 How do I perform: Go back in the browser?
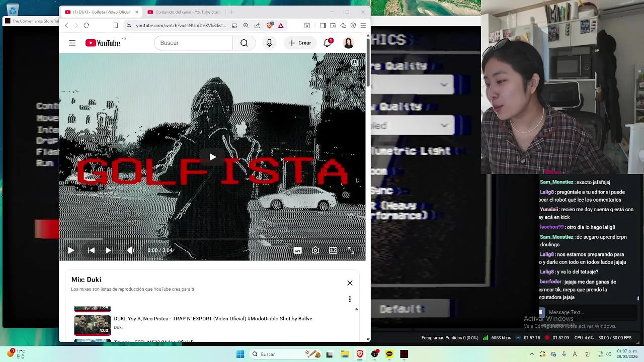66,26
